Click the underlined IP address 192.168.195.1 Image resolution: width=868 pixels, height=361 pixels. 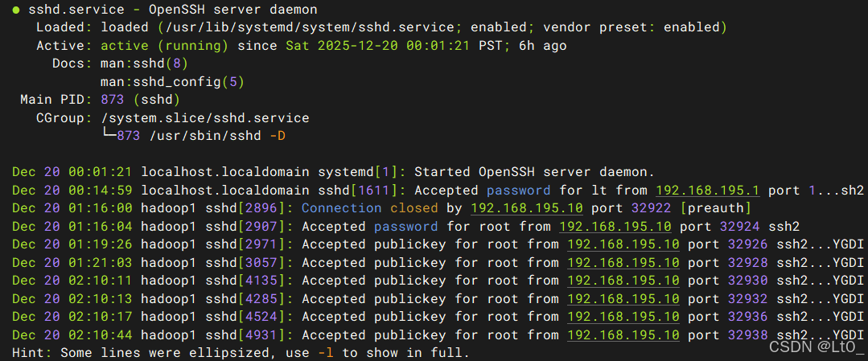(707, 191)
